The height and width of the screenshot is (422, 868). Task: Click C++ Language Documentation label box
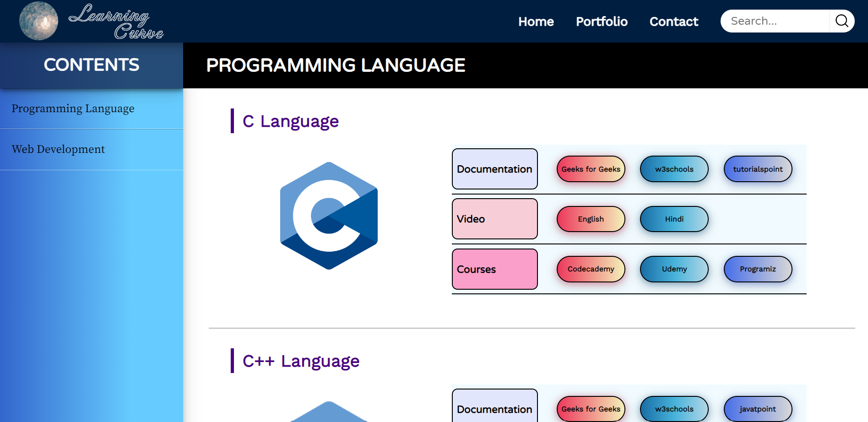click(495, 406)
